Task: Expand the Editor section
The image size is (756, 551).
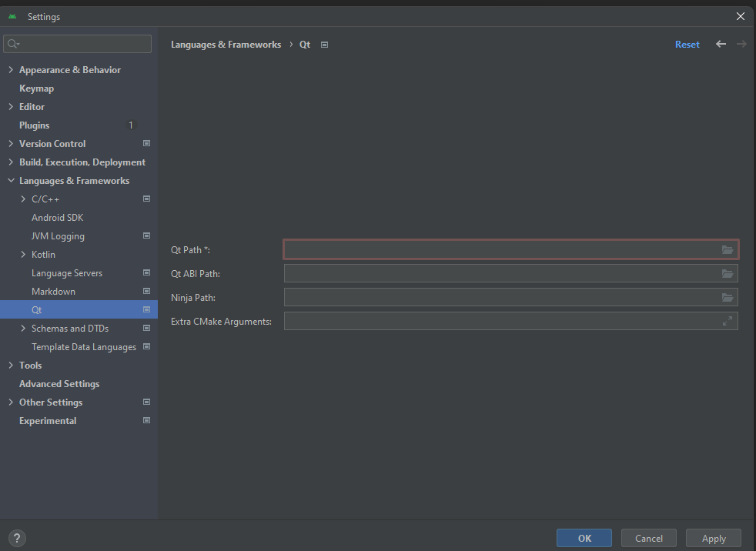Action: click(11, 106)
